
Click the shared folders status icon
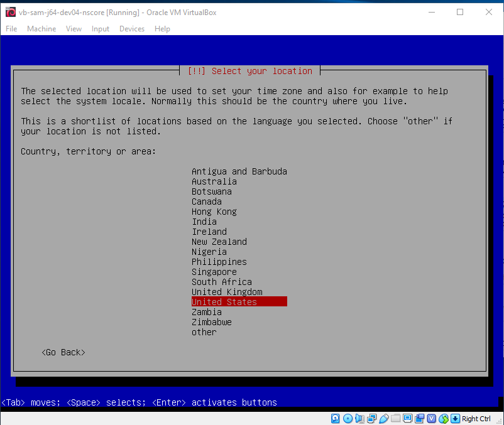coord(396,418)
